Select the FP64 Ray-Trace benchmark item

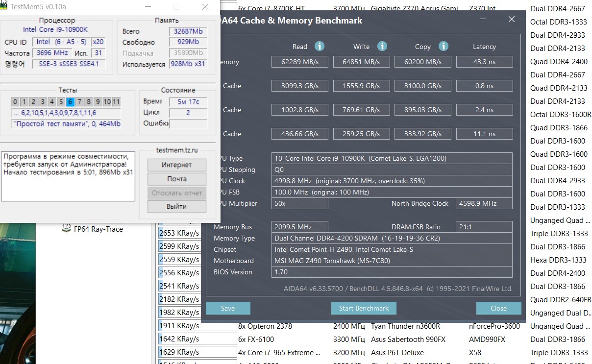click(98, 229)
